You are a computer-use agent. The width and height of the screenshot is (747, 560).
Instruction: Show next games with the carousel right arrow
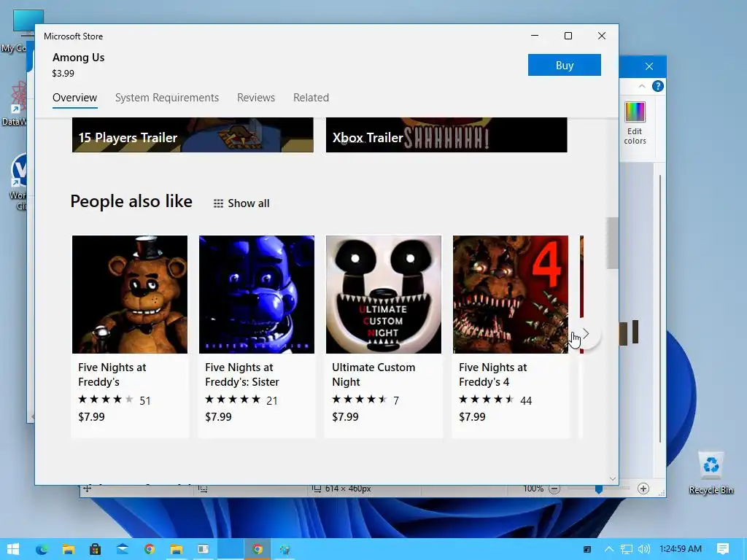(586, 334)
